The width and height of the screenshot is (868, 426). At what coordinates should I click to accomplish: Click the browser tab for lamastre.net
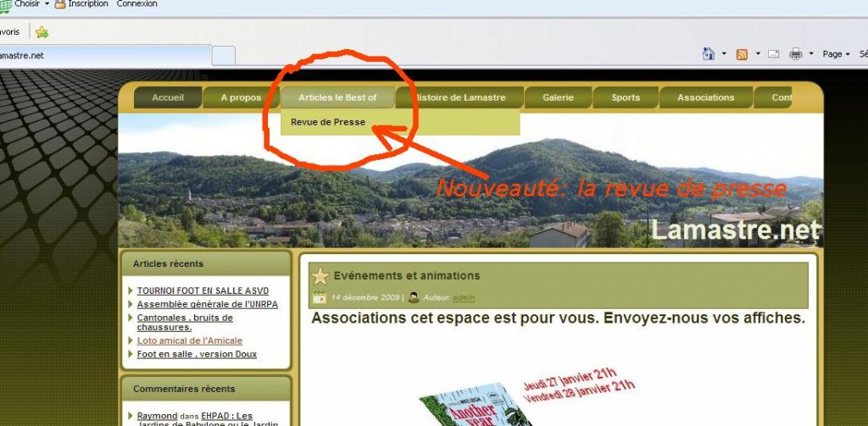[x=105, y=56]
